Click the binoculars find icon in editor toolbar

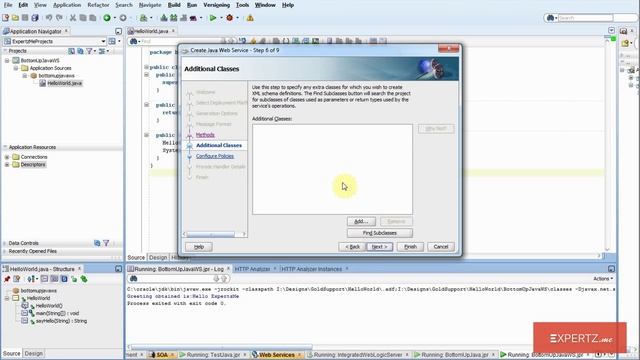pyautogui.click(x=133, y=41)
